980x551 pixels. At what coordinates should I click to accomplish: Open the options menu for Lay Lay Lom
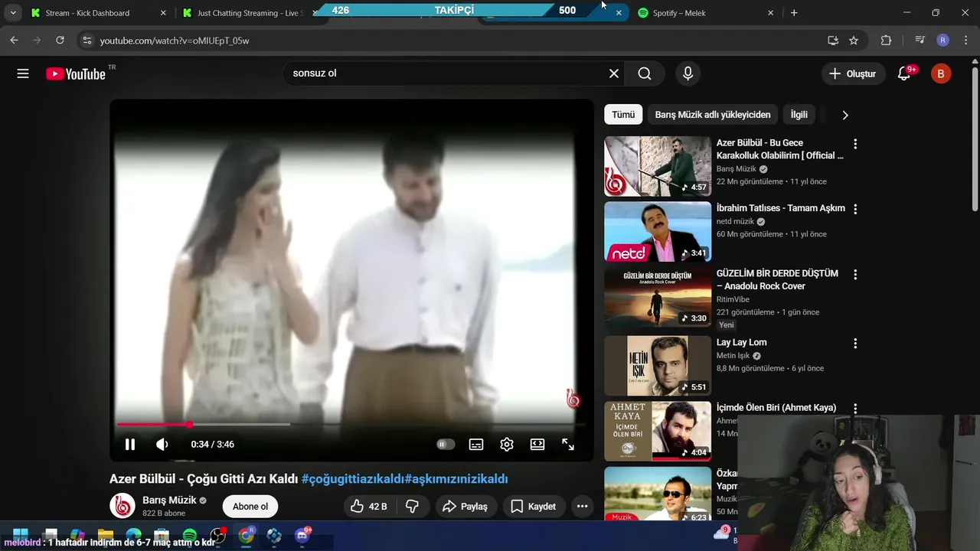coord(855,344)
